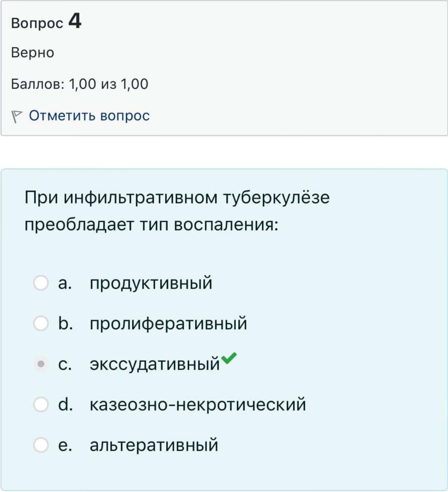448x492 pixels.
Task: Select radio button for option d
Action: (x=41, y=404)
